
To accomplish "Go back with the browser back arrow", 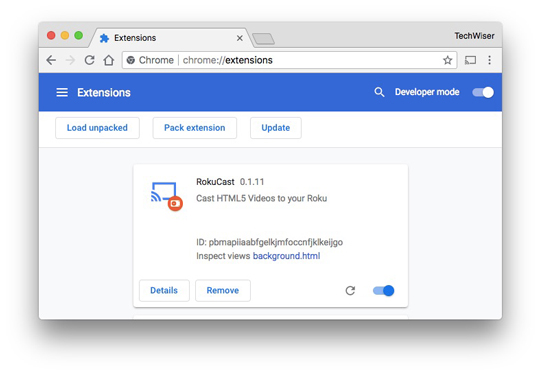I will tap(51, 60).
